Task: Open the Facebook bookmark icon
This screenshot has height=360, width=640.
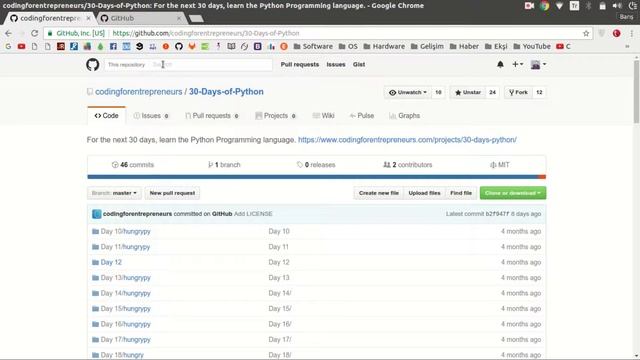Action: click(x=113, y=47)
